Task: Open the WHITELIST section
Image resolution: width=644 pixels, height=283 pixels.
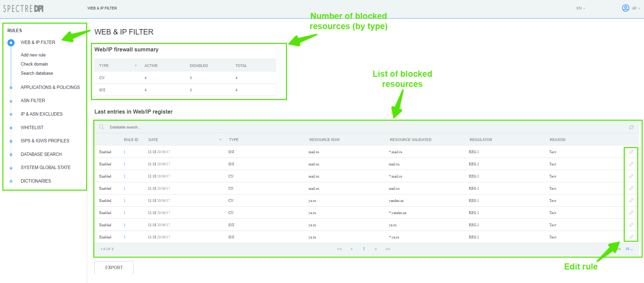Action: [x=32, y=127]
